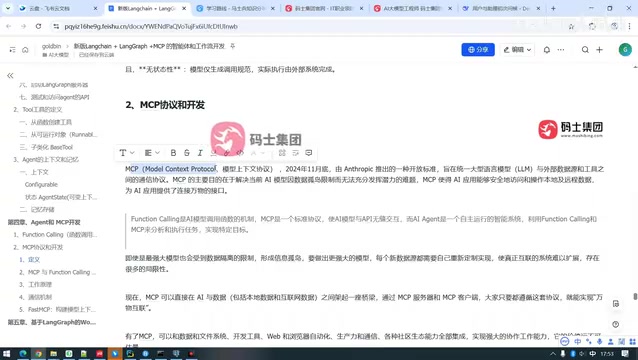Switch to the Langchain LangGraph document tab

pyautogui.click(x=147, y=8)
